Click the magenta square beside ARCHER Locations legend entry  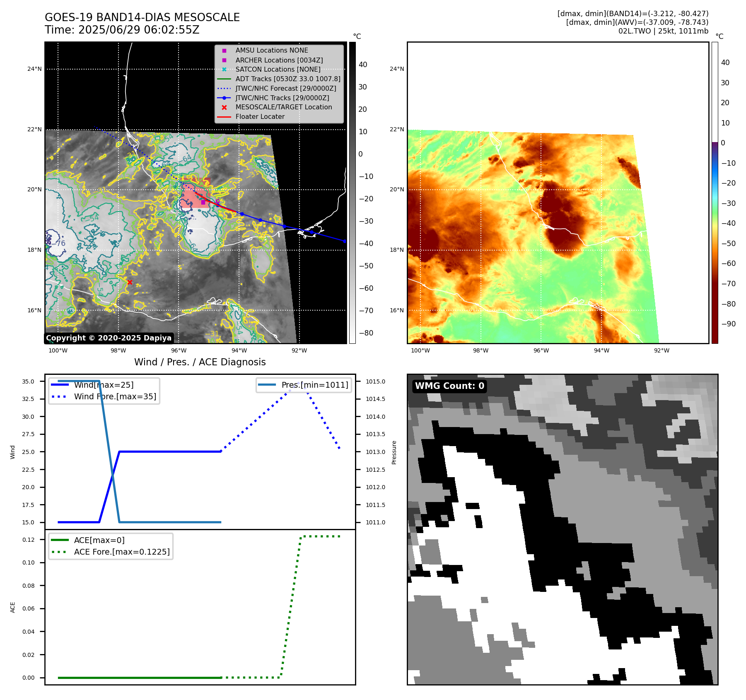click(x=224, y=60)
